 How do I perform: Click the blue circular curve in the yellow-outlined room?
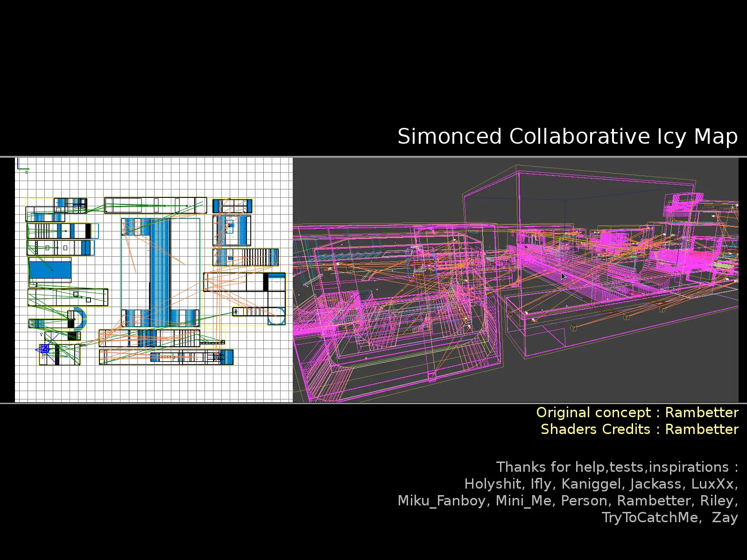277,316
